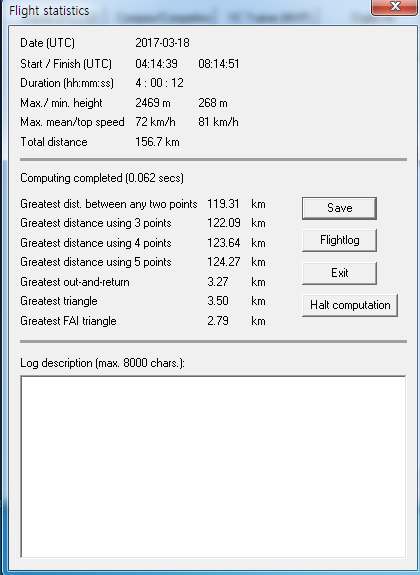Viewport: 420px width, 575px height.
Task: Click 4 points distance value 123.64
Action: point(224,243)
